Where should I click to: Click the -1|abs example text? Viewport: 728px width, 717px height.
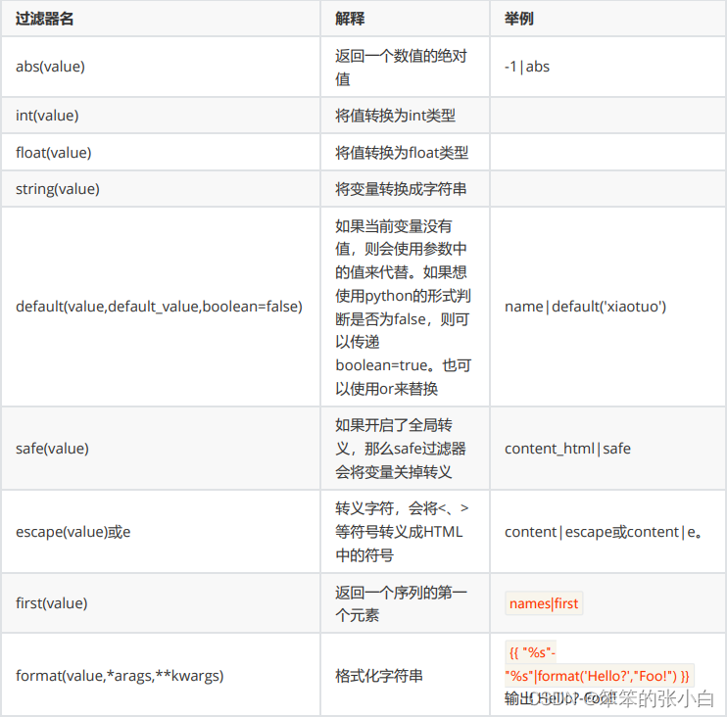(527, 67)
